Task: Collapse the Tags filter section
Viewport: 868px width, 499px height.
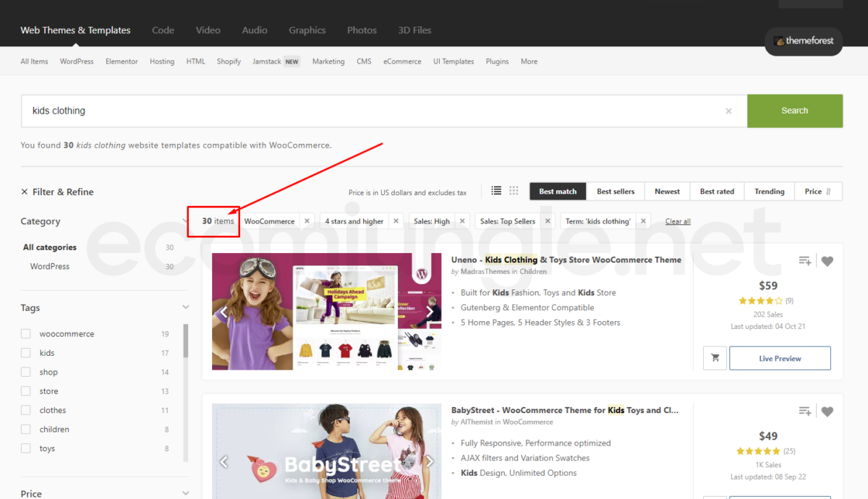Action: coord(185,307)
